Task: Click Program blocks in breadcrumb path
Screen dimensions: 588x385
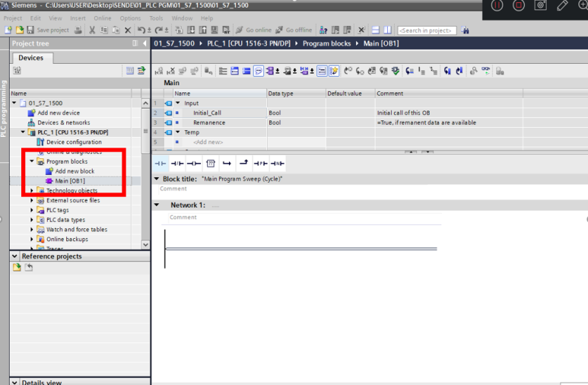Action: [x=326, y=43]
